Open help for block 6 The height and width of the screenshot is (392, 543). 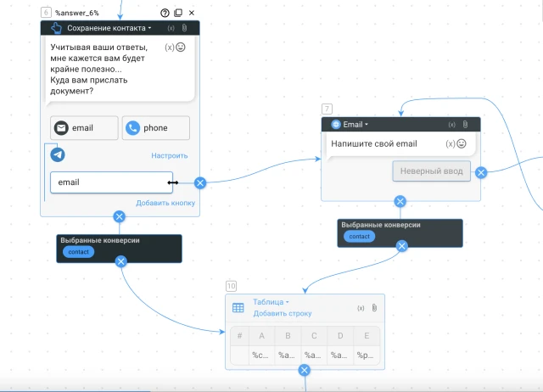(165, 13)
